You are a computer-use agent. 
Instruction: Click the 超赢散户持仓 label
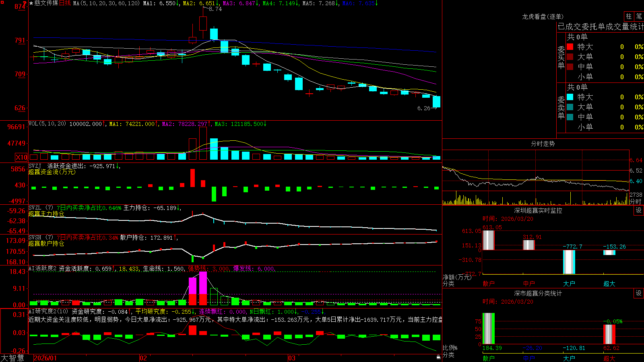tap(46, 243)
